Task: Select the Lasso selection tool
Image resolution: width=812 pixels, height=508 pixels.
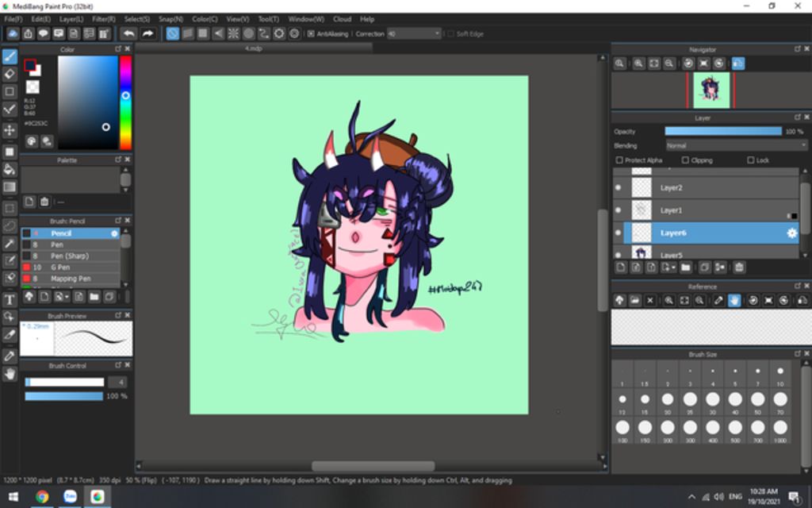Action: tap(10, 225)
